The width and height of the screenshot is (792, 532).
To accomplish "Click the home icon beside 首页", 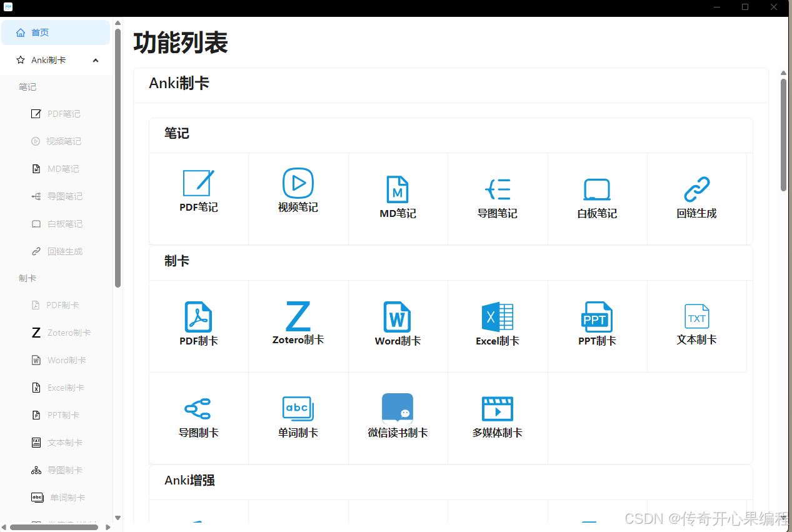I will (21, 33).
